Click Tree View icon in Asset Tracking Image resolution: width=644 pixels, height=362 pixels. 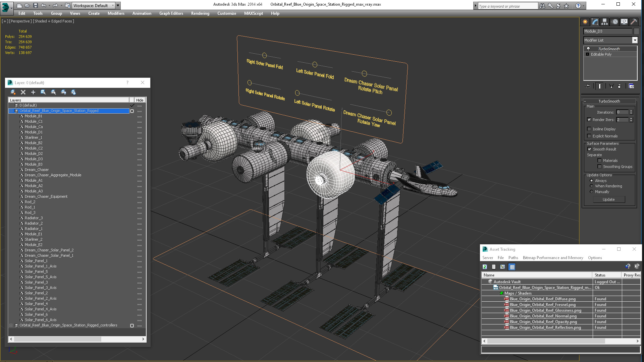502,267
